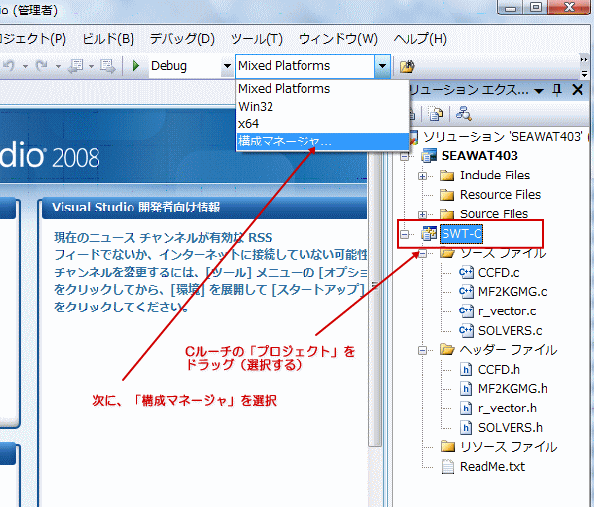Open the デバッグ(D) menu
Screen dimensions: 594x507
[x=182, y=39]
